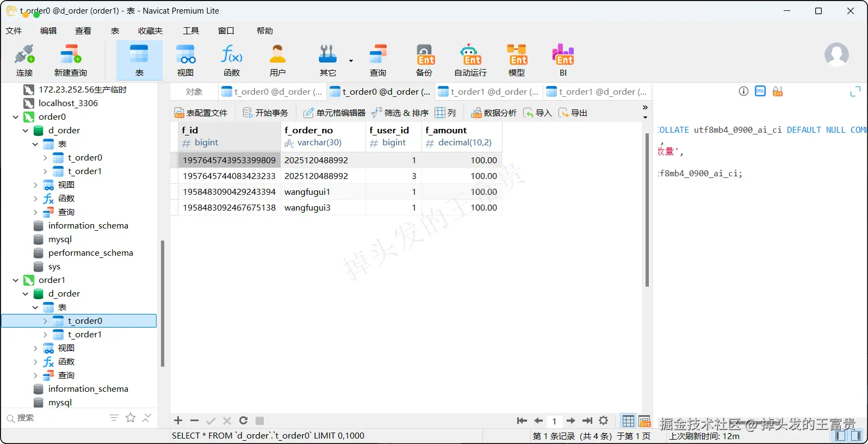
Task: Go to the previous page
Action: click(538, 421)
